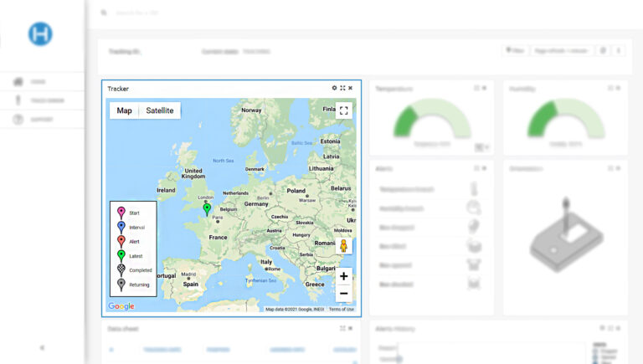Click 'France' label on map
Image resolution: width=643 pixels, height=364 pixels.
tap(218, 238)
